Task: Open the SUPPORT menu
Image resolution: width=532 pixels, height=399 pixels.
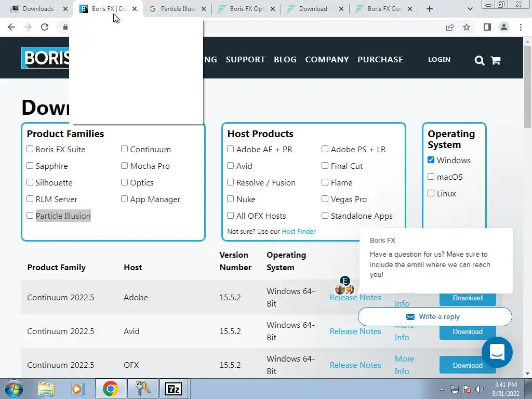Action: (x=245, y=60)
